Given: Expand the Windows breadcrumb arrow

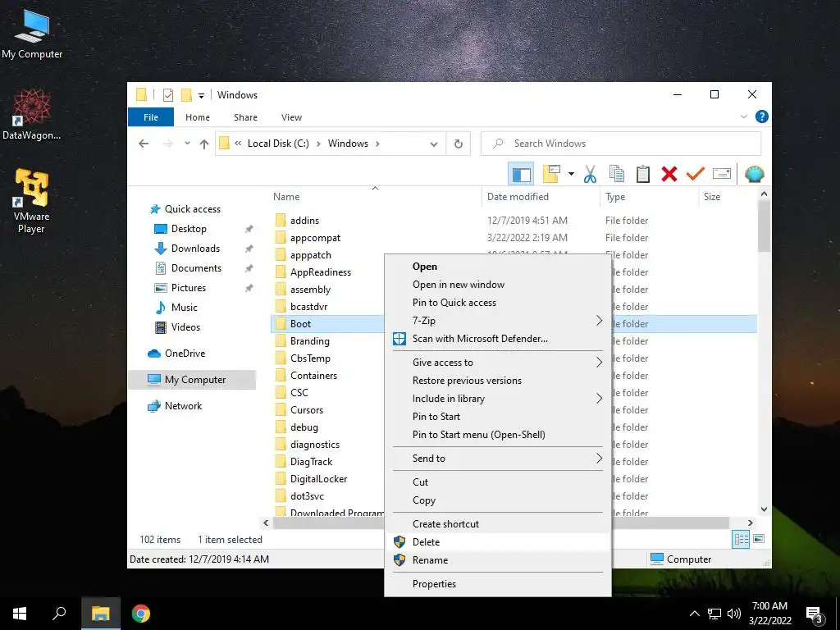Looking at the screenshot, I should [x=377, y=144].
